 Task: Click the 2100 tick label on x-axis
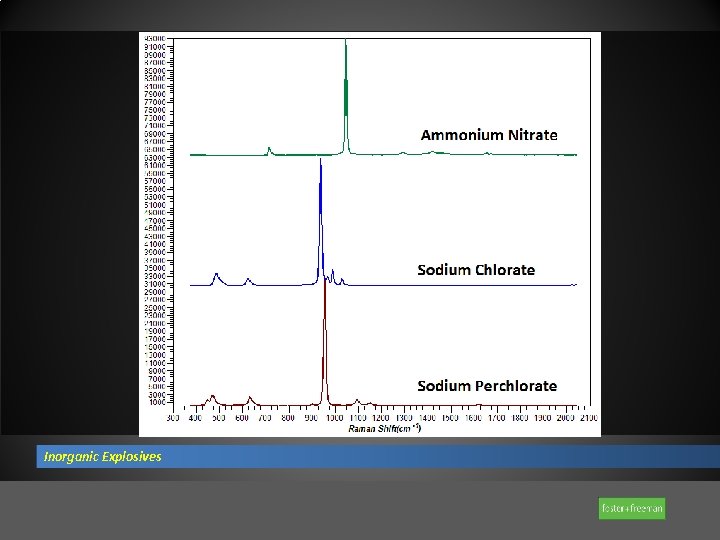pyautogui.click(x=589, y=418)
